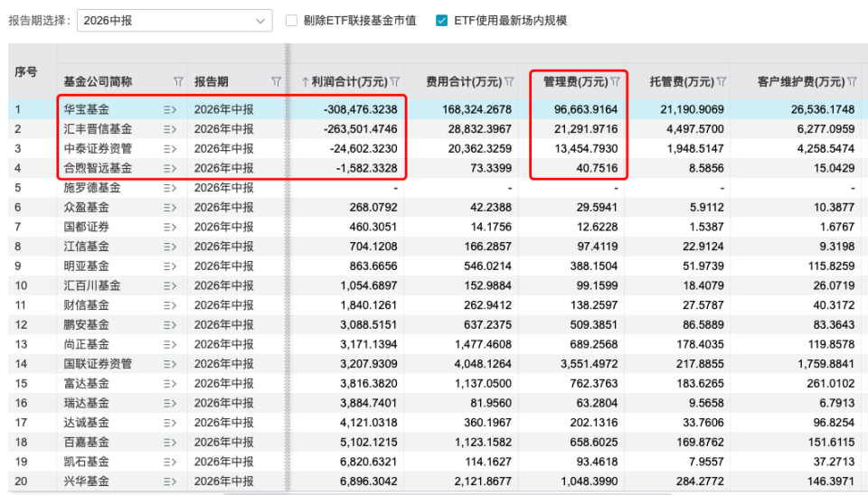Select the 华宝基金 company name cell
This screenshot has height=495, width=868.
[87, 109]
